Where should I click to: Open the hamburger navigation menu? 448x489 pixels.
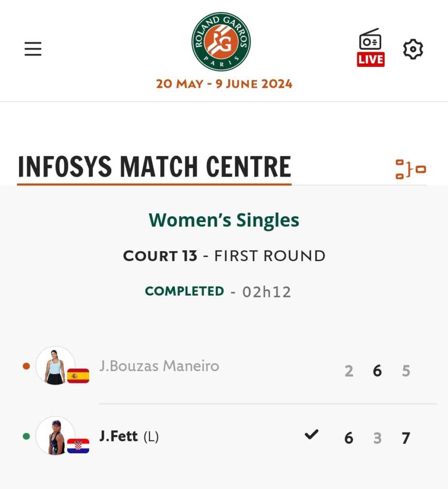coord(33,49)
